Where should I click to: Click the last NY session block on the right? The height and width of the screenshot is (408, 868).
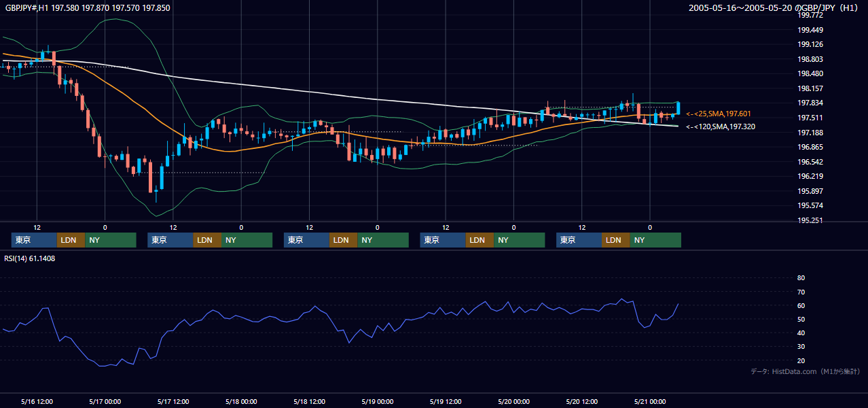point(655,240)
